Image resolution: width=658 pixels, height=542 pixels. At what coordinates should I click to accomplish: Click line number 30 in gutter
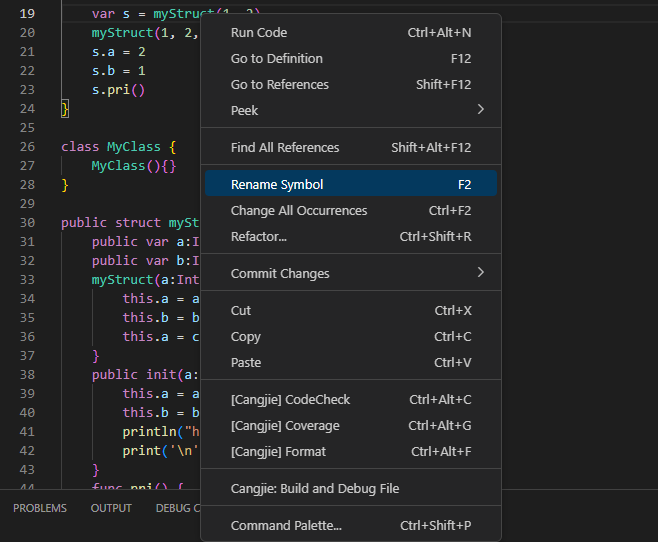pos(27,222)
